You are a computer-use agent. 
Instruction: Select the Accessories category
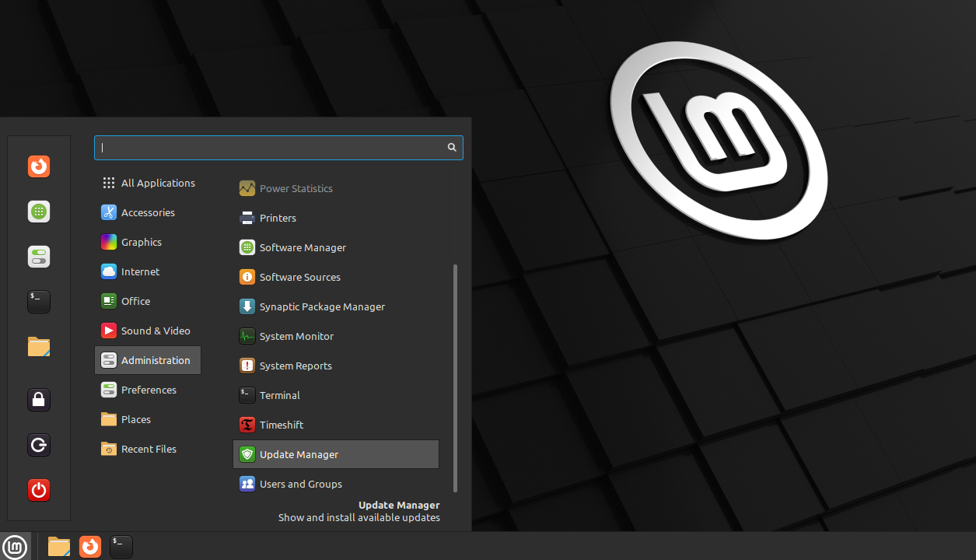(148, 212)
